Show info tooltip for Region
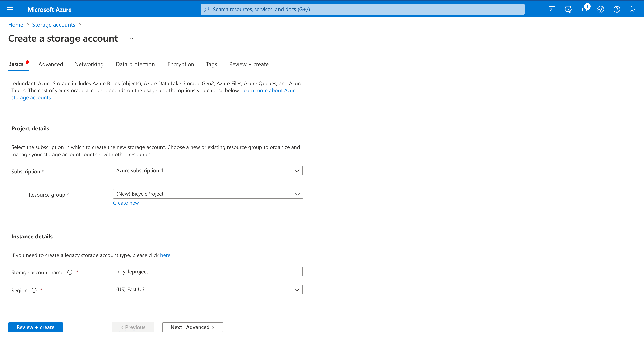 tap(34, 290)
